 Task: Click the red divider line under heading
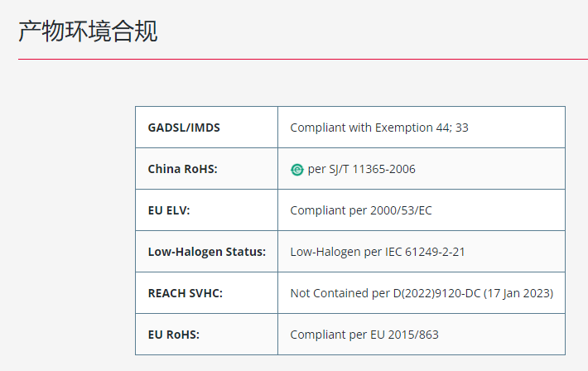(303, 59)
